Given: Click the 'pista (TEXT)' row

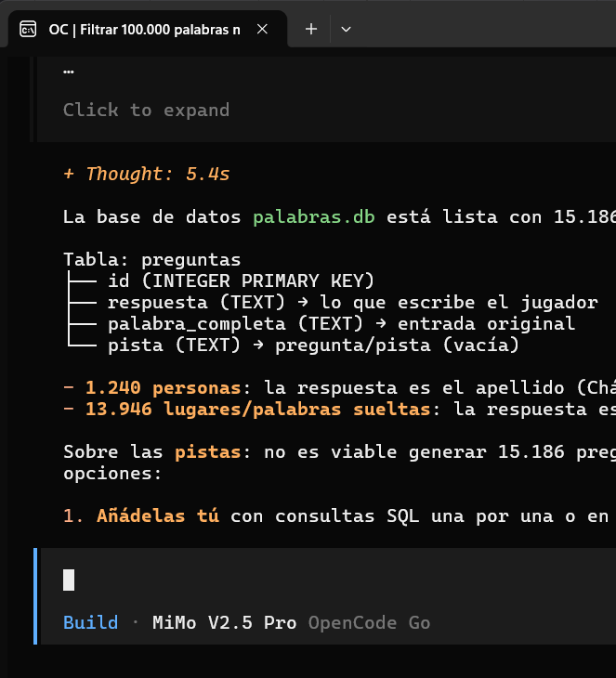Looking at the screenshot, I should click(x=313, y=346).
